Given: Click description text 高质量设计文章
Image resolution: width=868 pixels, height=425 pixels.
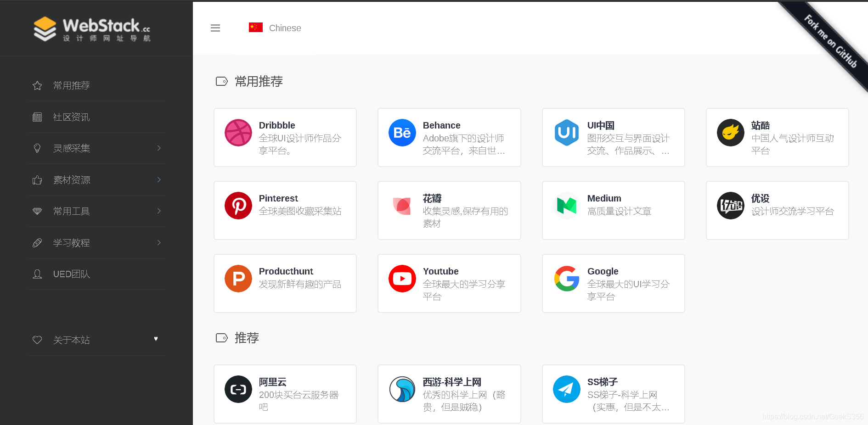Looking at the screenshot, I should [619, 211].
